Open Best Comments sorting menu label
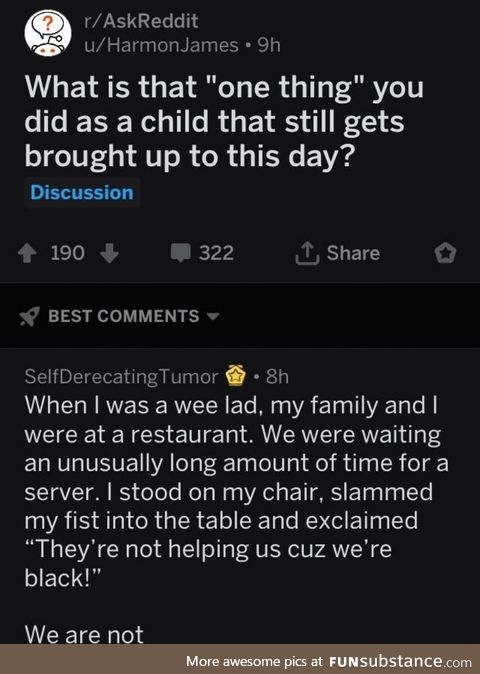480x674 pixels. click(124, 316)
